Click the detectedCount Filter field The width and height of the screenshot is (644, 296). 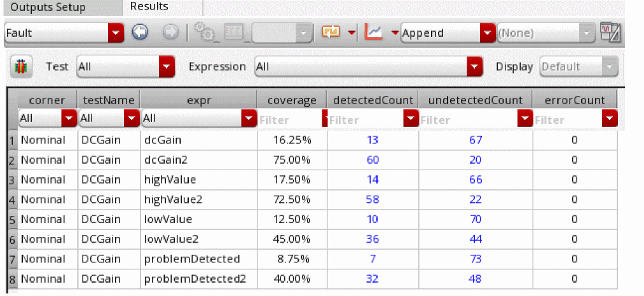point(366,120)
